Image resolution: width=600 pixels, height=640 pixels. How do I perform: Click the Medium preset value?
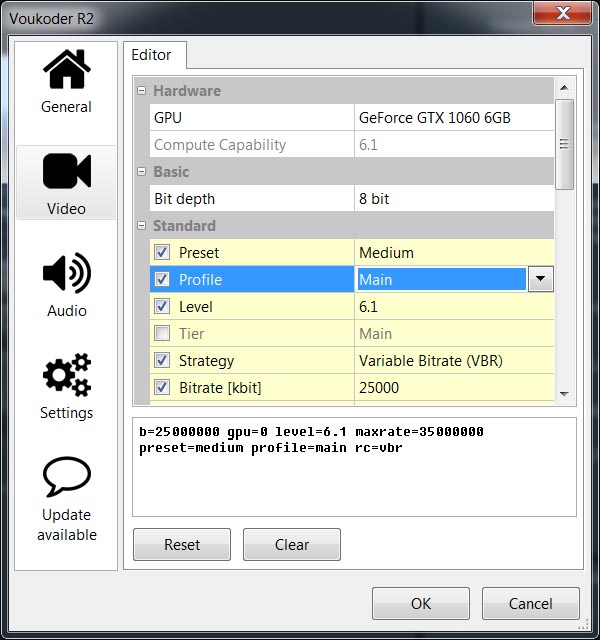tap(454, 252)
